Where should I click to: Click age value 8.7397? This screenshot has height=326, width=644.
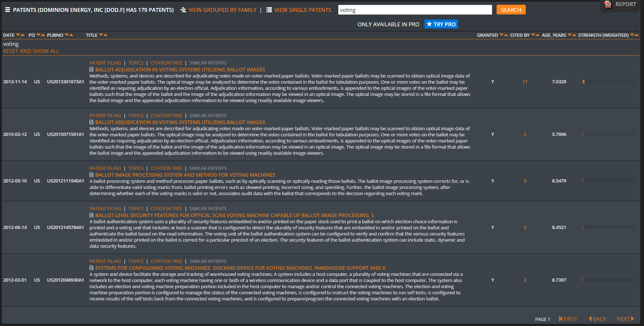559,280
